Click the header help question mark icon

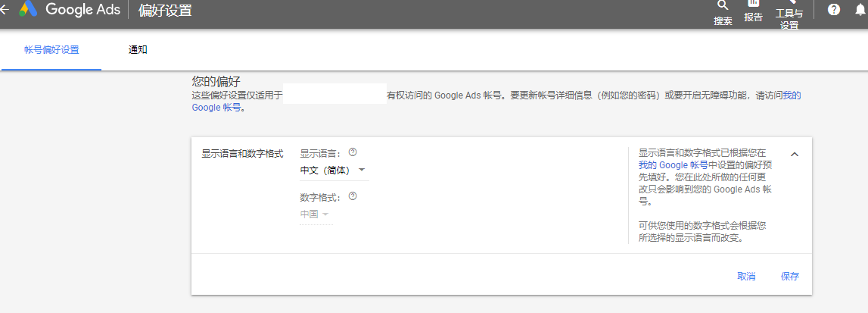[x=834, y=10]
